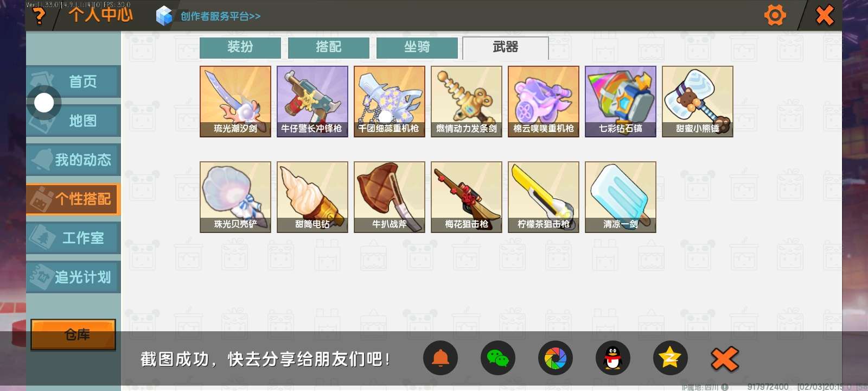This screenshot has width=868, height=391.
Task: Switch to the 装扮 tab
Action: [240, 47]
